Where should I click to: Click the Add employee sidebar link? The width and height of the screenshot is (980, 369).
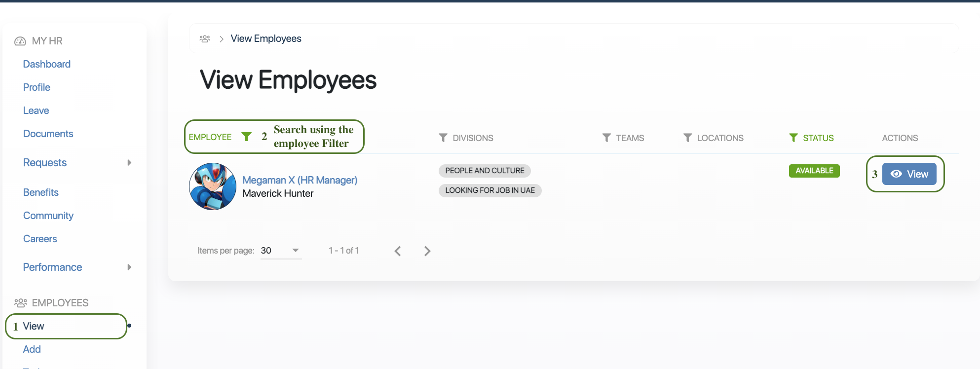32,349
